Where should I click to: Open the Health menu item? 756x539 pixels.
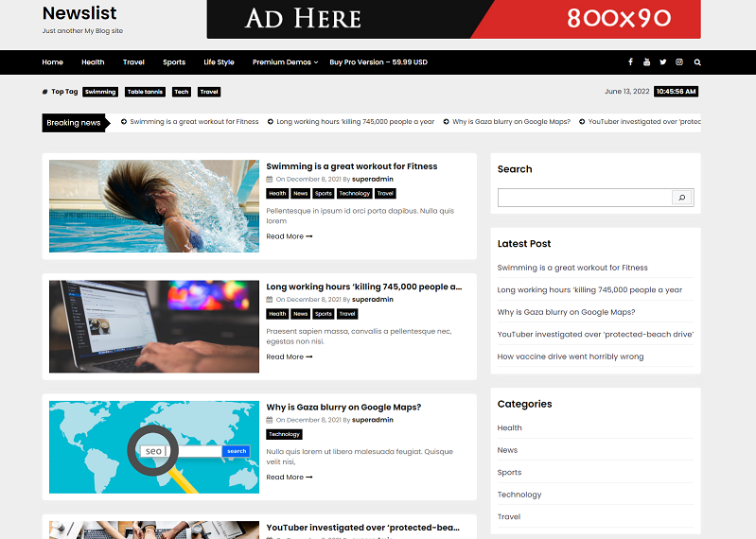(93, 62)
